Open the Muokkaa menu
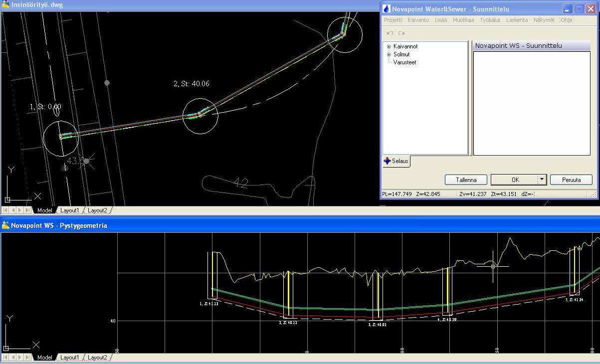600x364 pixels. tap(463, 20)
